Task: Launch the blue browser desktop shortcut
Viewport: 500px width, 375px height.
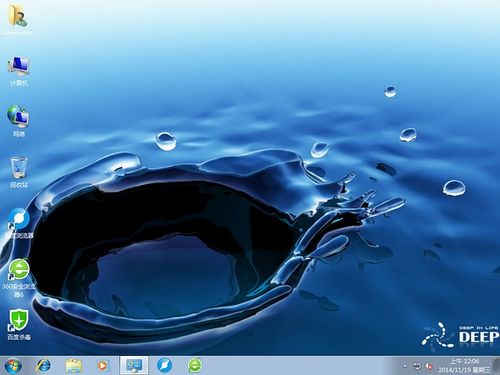Action: (19, 223)
